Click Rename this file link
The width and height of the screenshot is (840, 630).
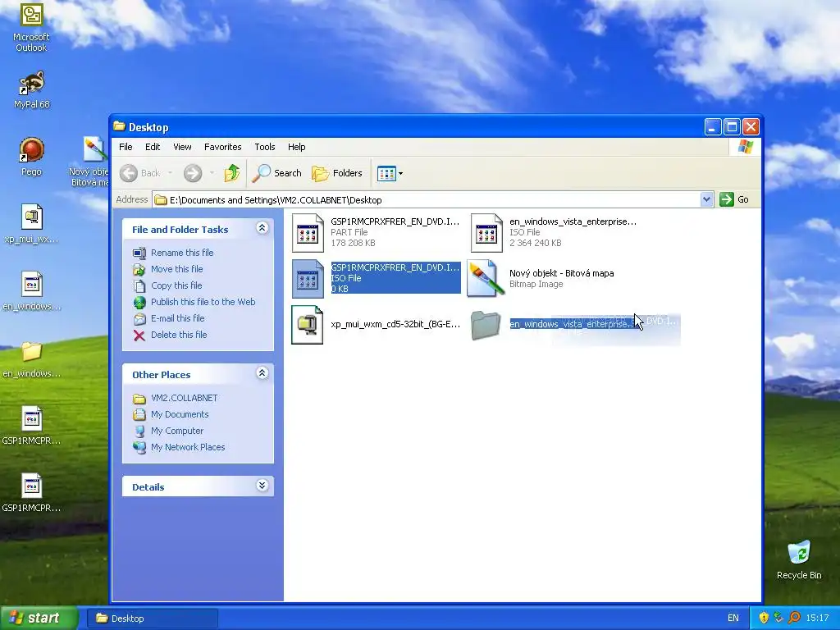(182, 253)
